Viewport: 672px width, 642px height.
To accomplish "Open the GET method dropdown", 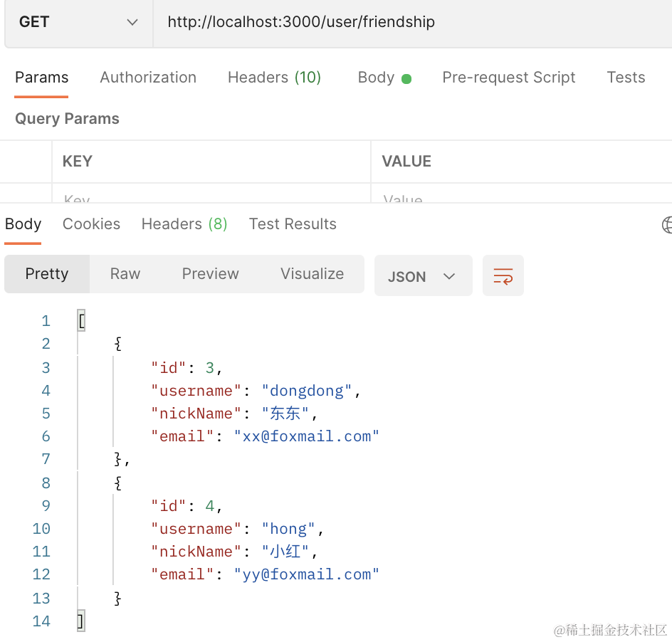I will 78,22.
